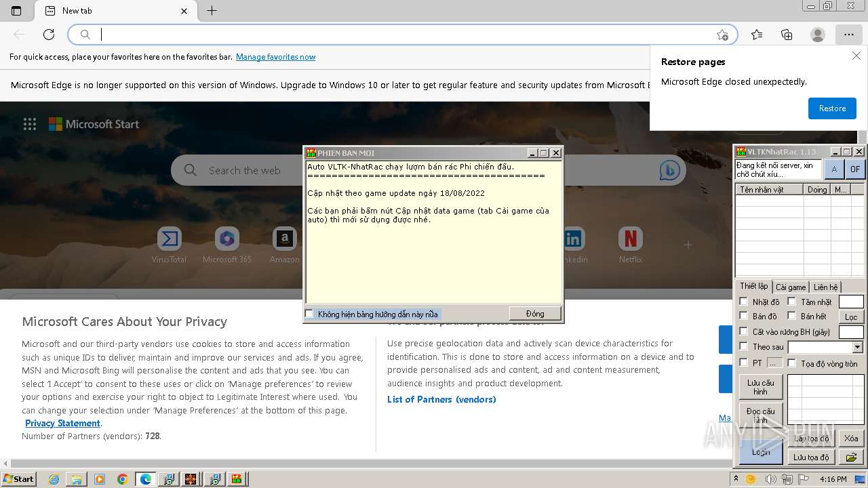The image size is (868, 488).
Task: Expand the Theo sau dropdown
Action: click(x=857, y=347)
